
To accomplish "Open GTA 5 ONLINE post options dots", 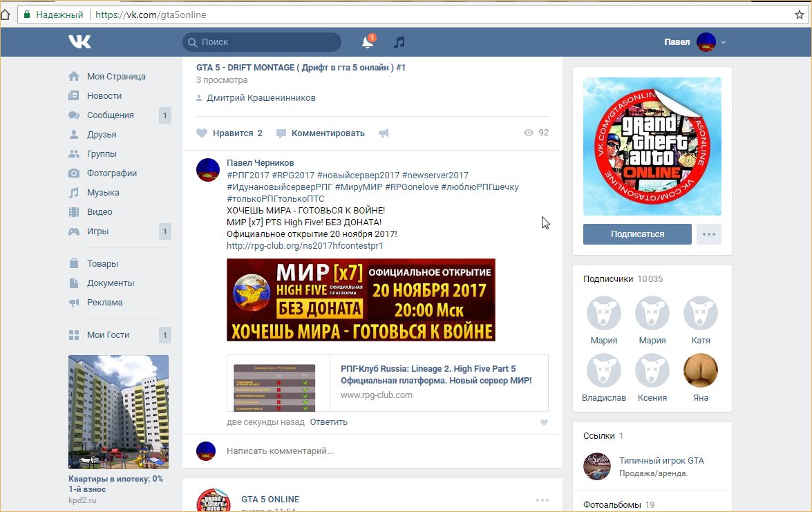I will (542, 500).
